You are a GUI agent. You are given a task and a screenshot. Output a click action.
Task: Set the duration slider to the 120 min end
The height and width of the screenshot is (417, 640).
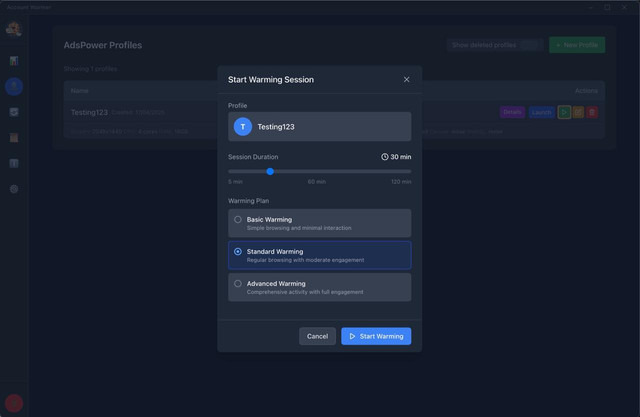point(409,171)
